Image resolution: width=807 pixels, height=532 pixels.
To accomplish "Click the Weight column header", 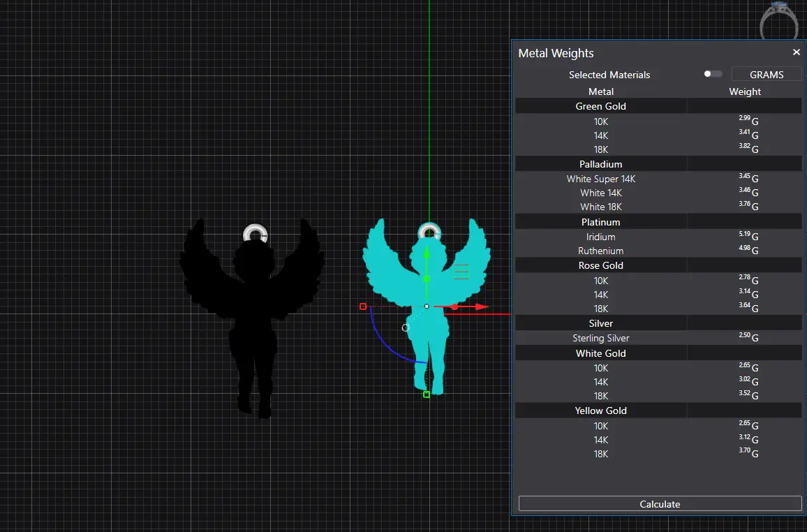I will pos(745,91).
